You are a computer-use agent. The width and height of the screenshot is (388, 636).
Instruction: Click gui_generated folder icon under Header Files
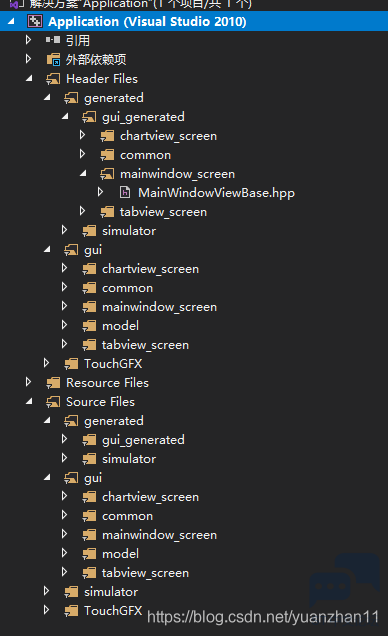(89, 117)
